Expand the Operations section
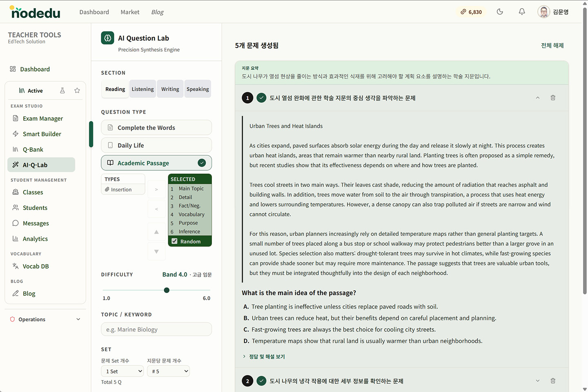The width and height of the screenshot is (588, 392). 45,319
